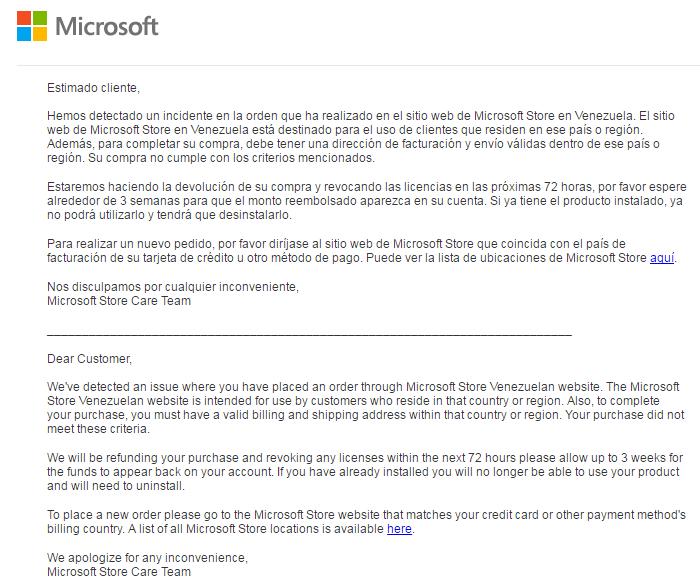The width and height of the screenshot is (700, 586).
Task: Click the Microsoft wordmark text in header
Action: coord(107,26)
